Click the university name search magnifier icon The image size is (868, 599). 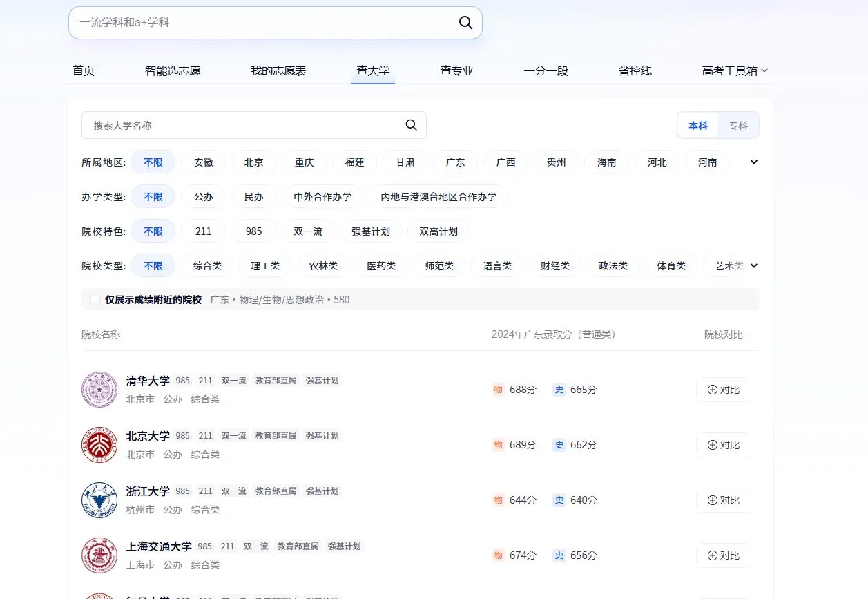tap(411, 125)
